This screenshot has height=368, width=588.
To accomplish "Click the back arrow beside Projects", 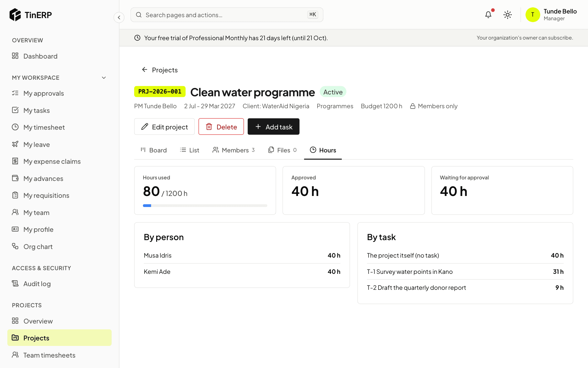I will pos(145,70).
